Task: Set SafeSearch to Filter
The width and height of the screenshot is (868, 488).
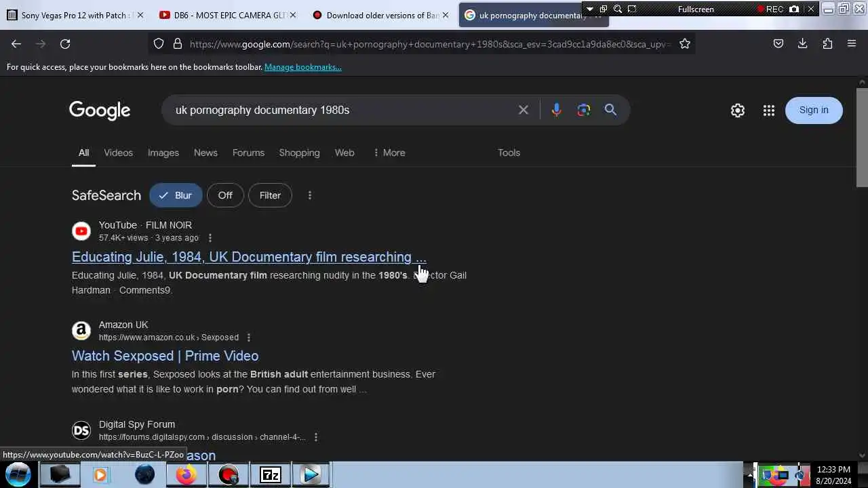Action: pyautogui.click(x=270, y=195)
